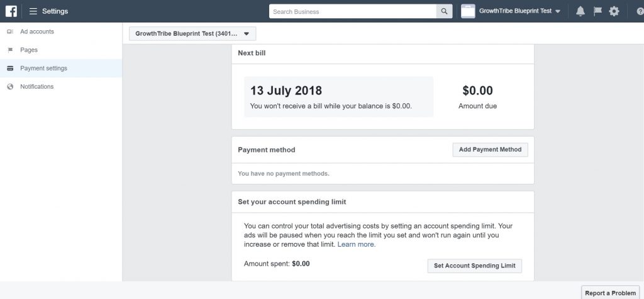Click the Facebook logo icon
The height and width of the screenshot is (299, 644).
coord(11,11)
